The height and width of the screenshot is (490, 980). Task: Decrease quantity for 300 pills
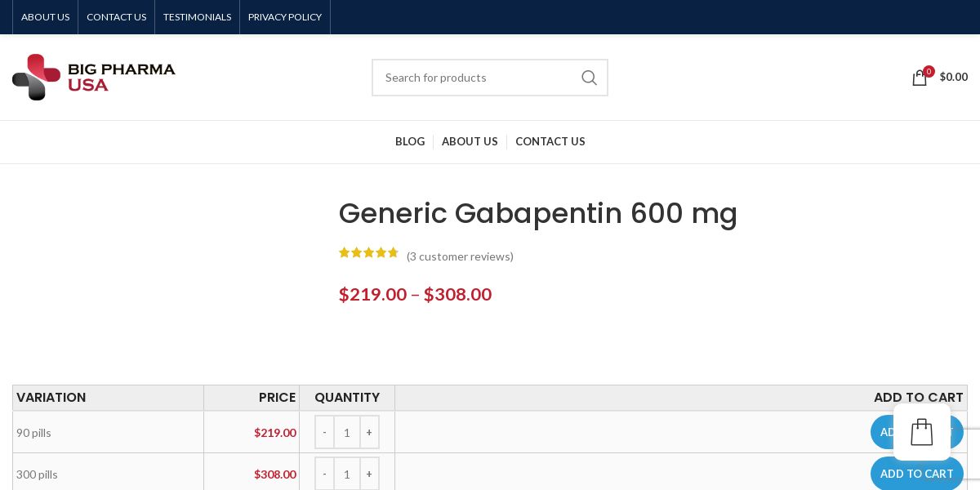pyautogui.click(x=324, y=474)
